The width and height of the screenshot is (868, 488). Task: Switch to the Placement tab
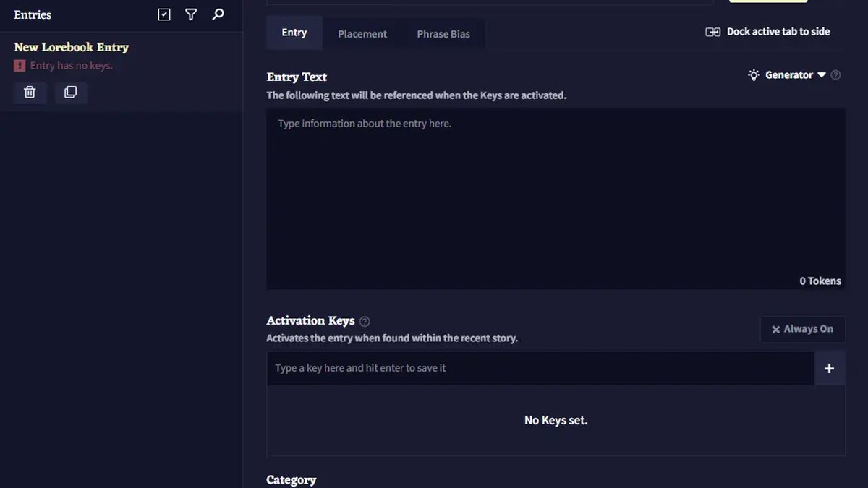[362, 34]
